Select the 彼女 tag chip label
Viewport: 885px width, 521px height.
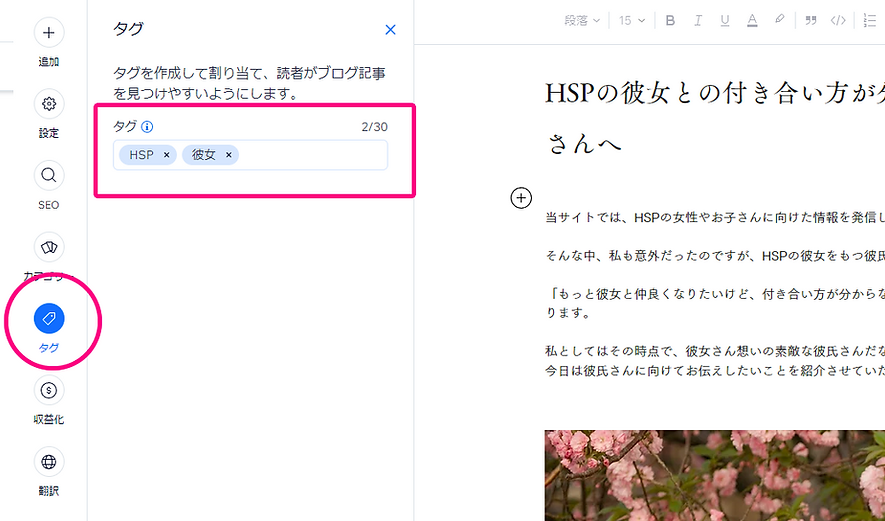tap(204, 155)
